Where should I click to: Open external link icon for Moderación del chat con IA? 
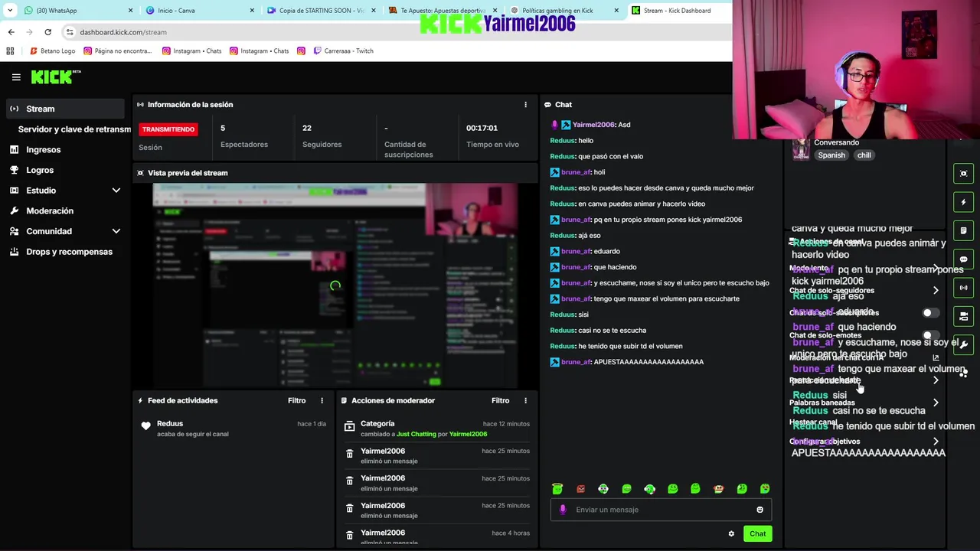coord(936,358)
